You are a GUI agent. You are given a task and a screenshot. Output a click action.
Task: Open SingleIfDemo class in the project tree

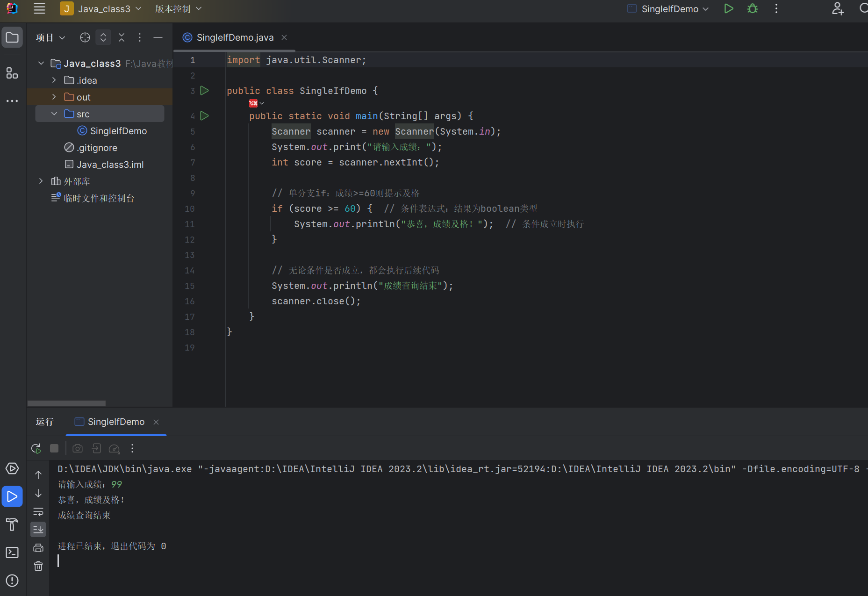pos(118,131)
